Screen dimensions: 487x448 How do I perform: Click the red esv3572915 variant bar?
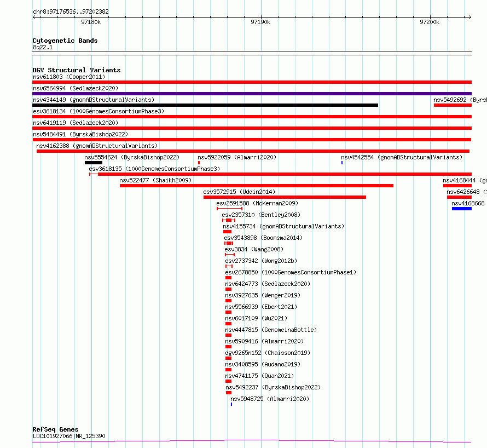tap(285, 197)
